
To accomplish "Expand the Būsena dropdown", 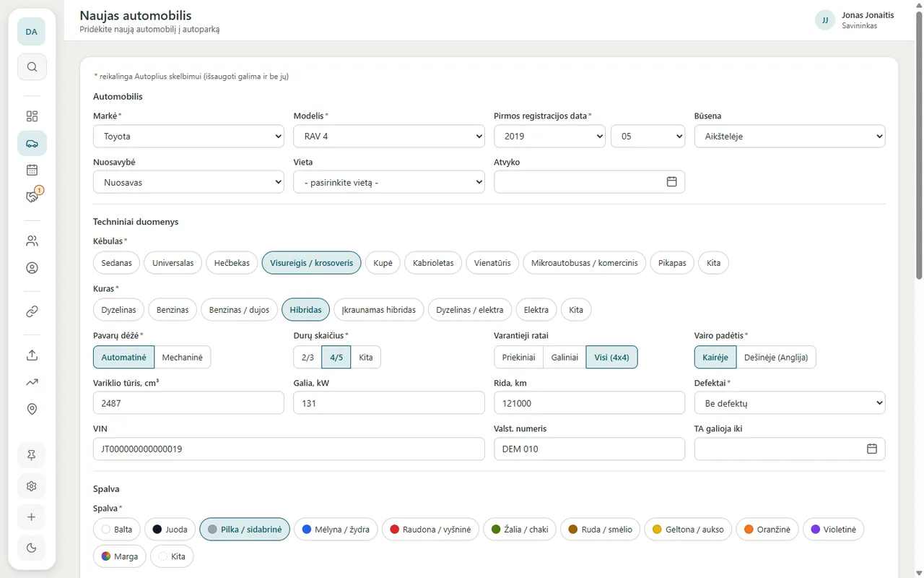I will 790,136.
